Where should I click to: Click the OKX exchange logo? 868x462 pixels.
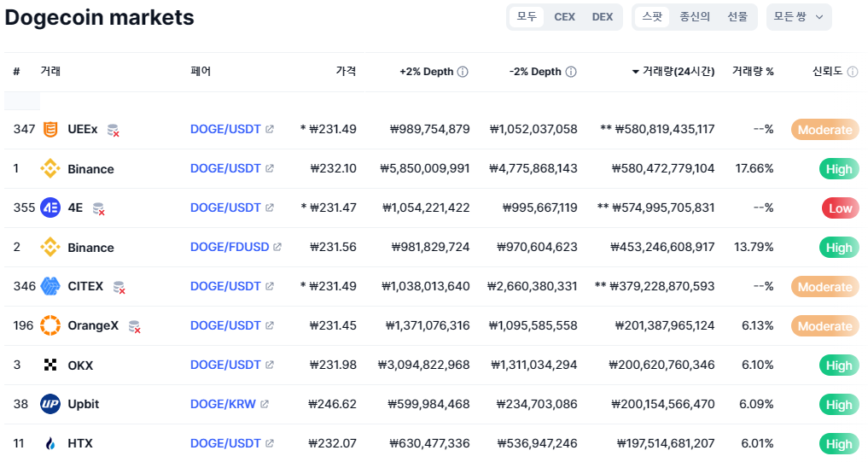coord(50,365)
